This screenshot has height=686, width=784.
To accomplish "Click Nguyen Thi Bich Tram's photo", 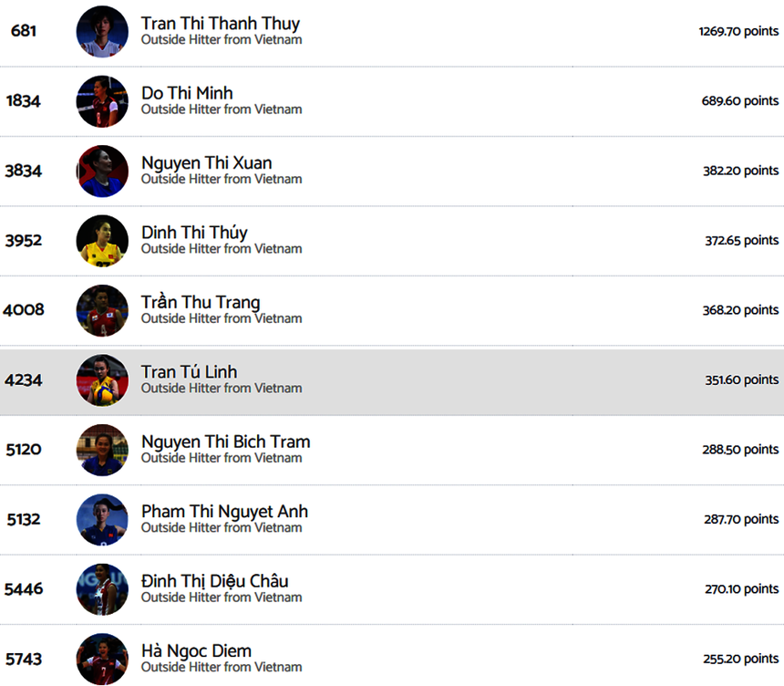I will coord(102,451).
